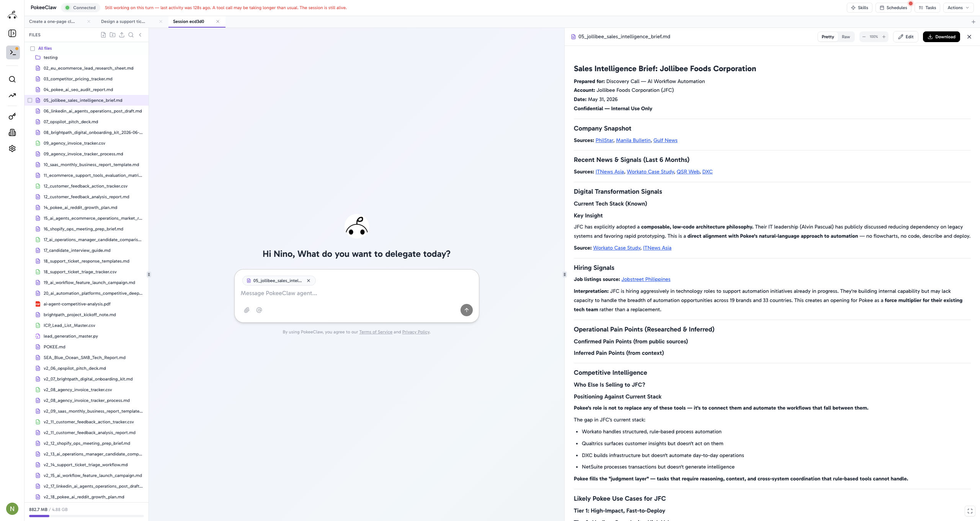Open the PhilStar source link
This screenshot has height=521, width=980.
pos(604,140)
